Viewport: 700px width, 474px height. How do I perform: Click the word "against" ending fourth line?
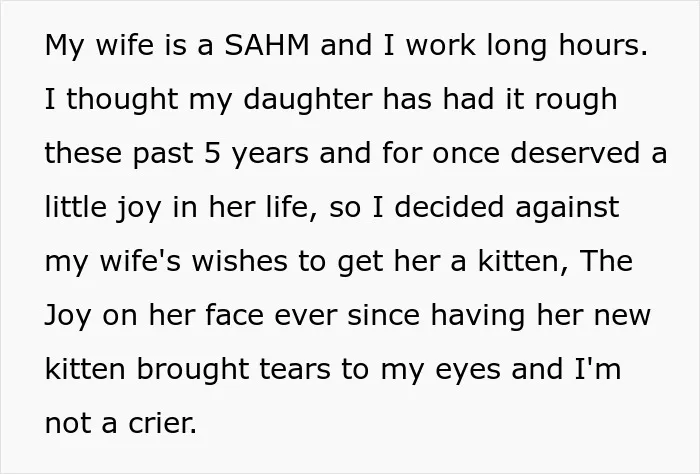tap(567, 208)
